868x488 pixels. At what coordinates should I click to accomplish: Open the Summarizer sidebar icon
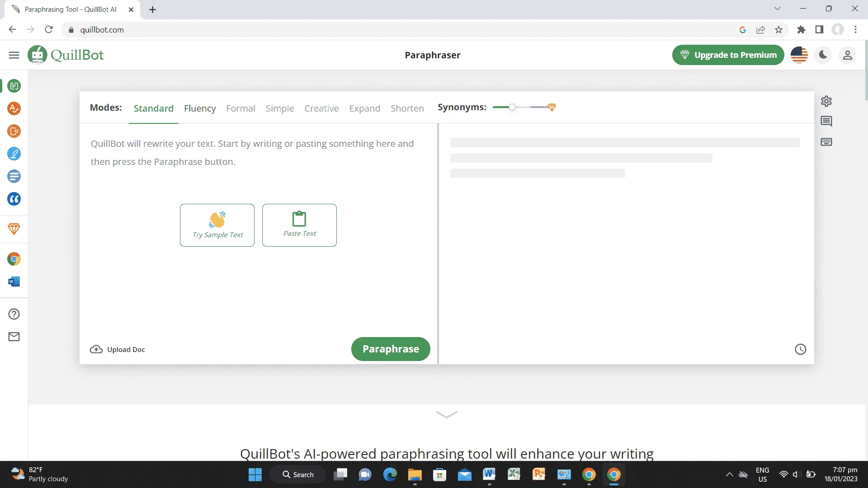click(x=14, y=176)
